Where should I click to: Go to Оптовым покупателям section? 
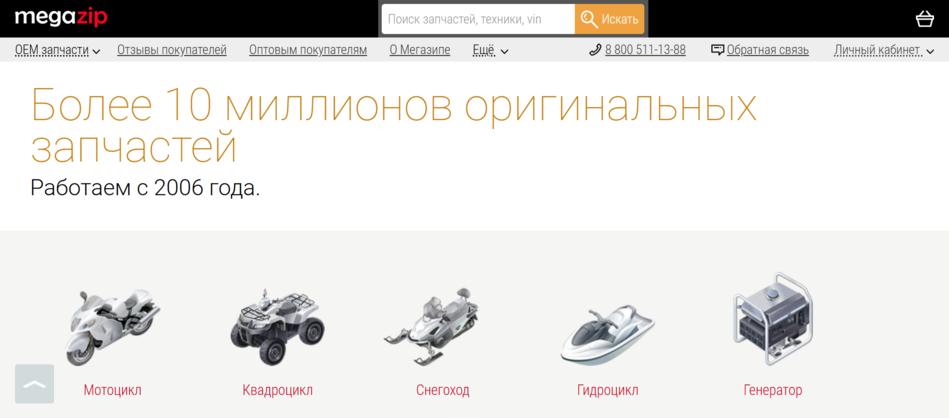(308, 50)
